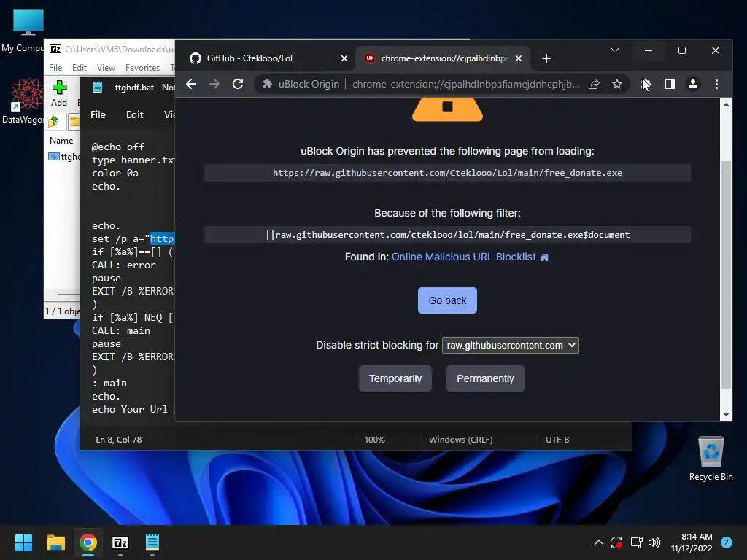Click the uBlock Origin extension chip in address bar

[301, 85]
